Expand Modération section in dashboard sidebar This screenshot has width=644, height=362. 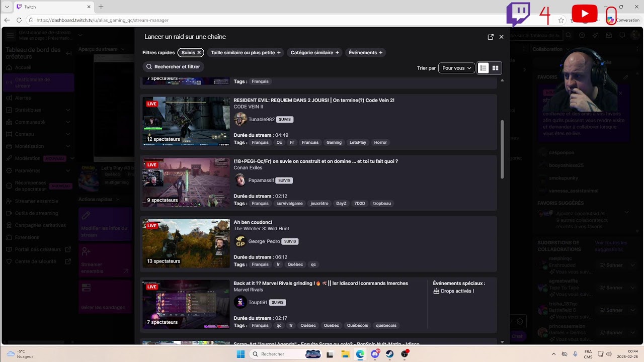[72, 158]
